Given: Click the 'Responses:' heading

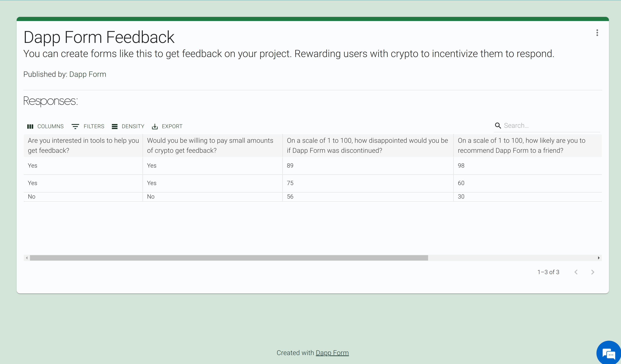Looking at the screenshot, I should click(x=51, y=101).
